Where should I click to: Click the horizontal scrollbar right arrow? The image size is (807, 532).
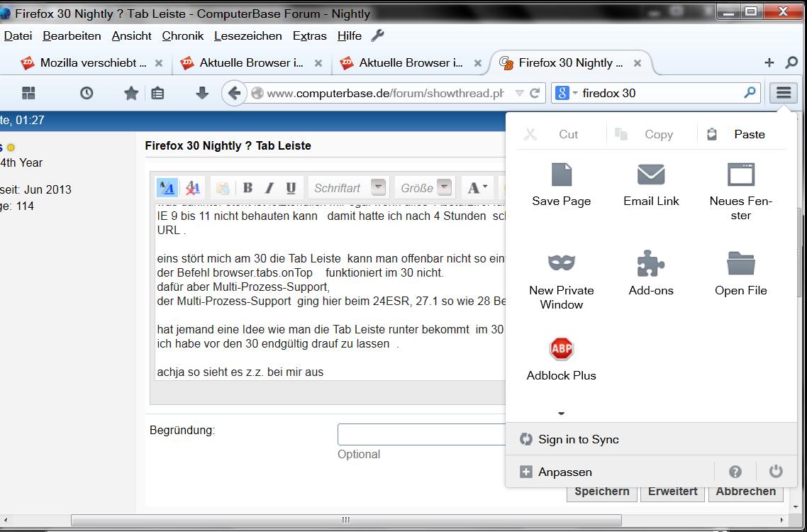pyautogui.click(x=781, y=520)
